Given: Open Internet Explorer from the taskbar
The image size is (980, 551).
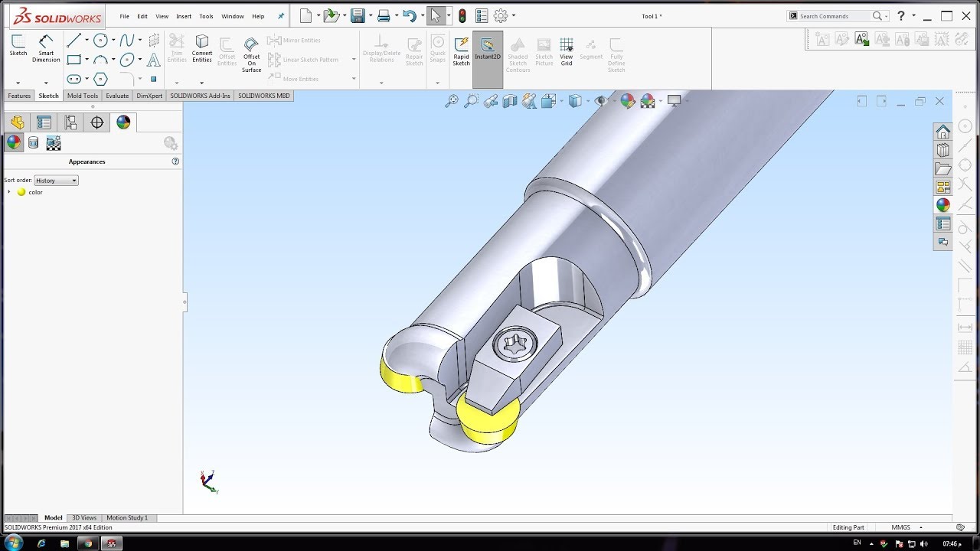Looking at the screenshot, I should point(41,543).
